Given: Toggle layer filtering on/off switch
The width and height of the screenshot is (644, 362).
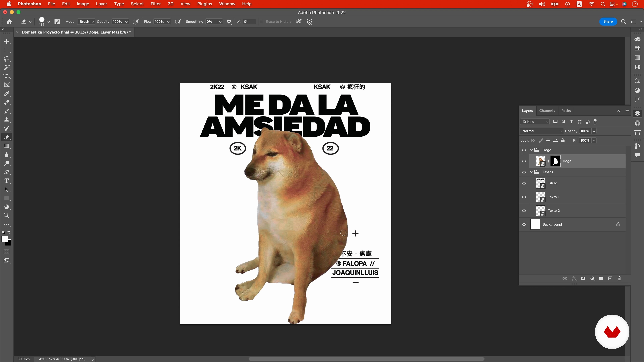Looking at the screenshot, I should click(x=595, y=122).
